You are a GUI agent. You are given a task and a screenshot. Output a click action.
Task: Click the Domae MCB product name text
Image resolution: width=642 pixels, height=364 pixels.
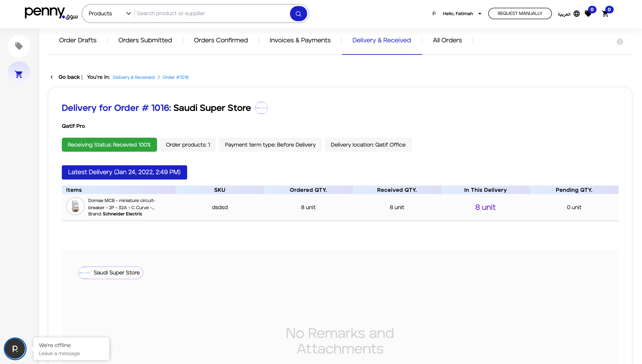tap(122, 204)
